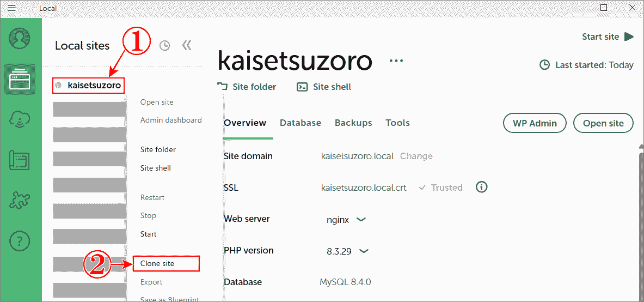This screenshot has height=302, width=644.
Task: Click the kaisetsuzoro.local domain text
Action: tap(357, 156)
